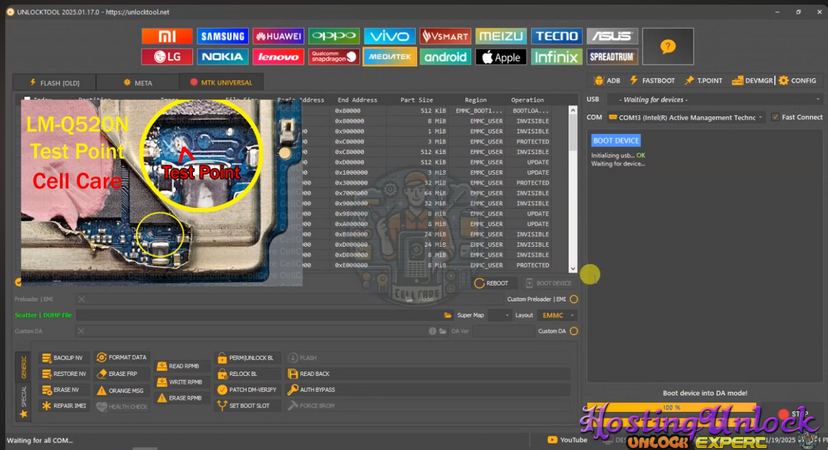
Task: Click the help question mark icon
Action: 667,46
